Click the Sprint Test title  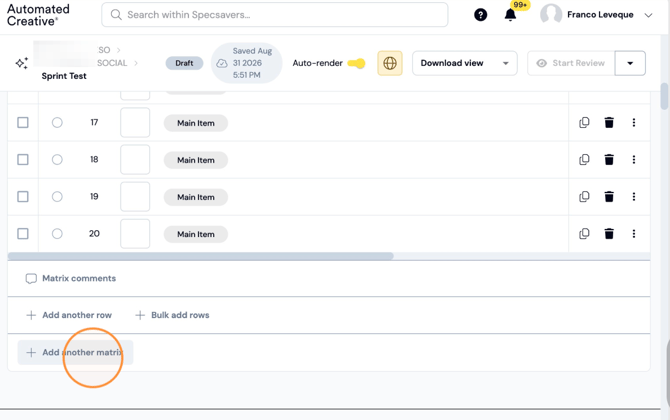click(x=64, y=76)
